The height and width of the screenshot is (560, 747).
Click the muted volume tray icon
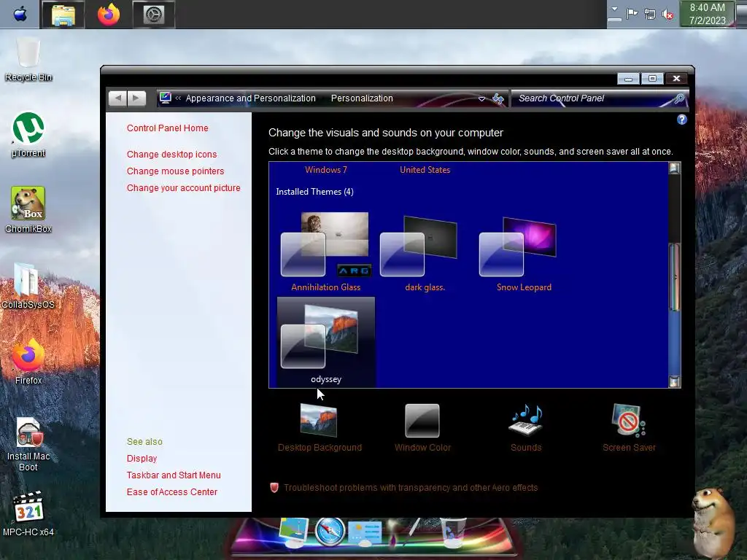pyautogui.click(x=667, y=15)
